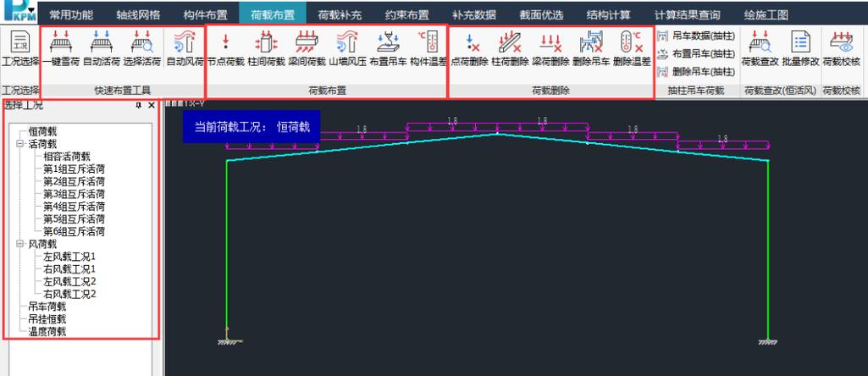868x376 pixels.
Task: Select 吊挂恒载 tree item
Action: click(x=47, y=319)
